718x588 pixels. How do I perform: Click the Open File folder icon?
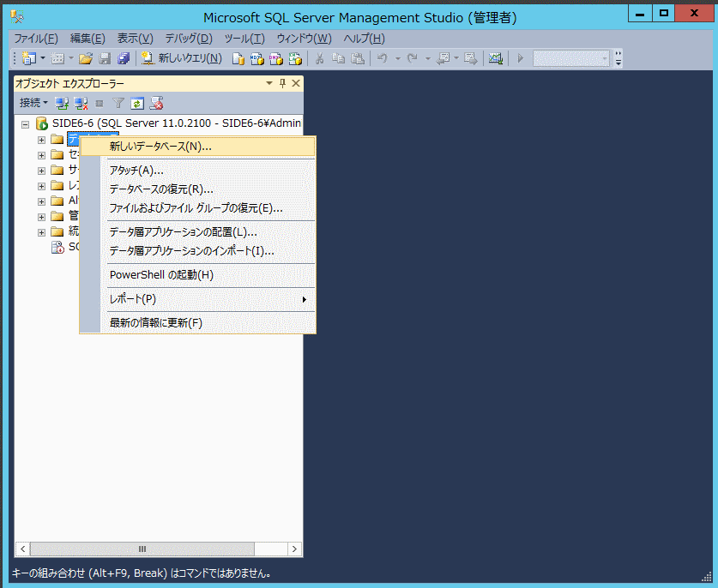[x=86, y=58]
